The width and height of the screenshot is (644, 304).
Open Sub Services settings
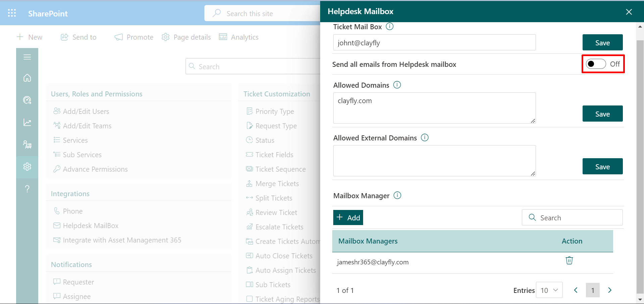(x=77, y=155)
